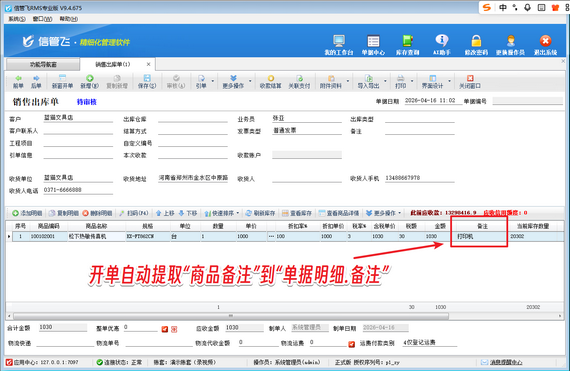Click the Sogou input method S icon
Screen dimensions: 570x371
487,7
